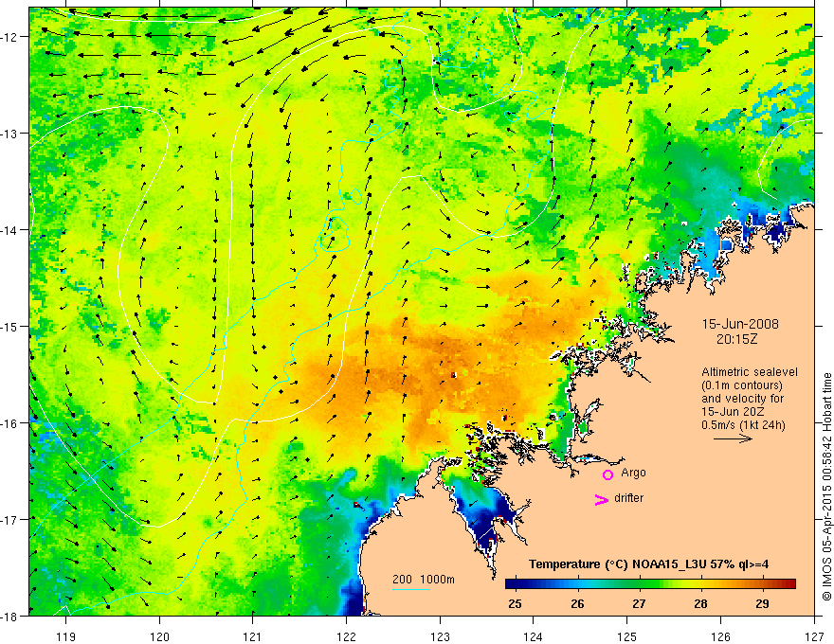Click the '0.5m/s (1kt 24h)' text
This screenshot has width=834, height=644.
[x=744, y=425]
